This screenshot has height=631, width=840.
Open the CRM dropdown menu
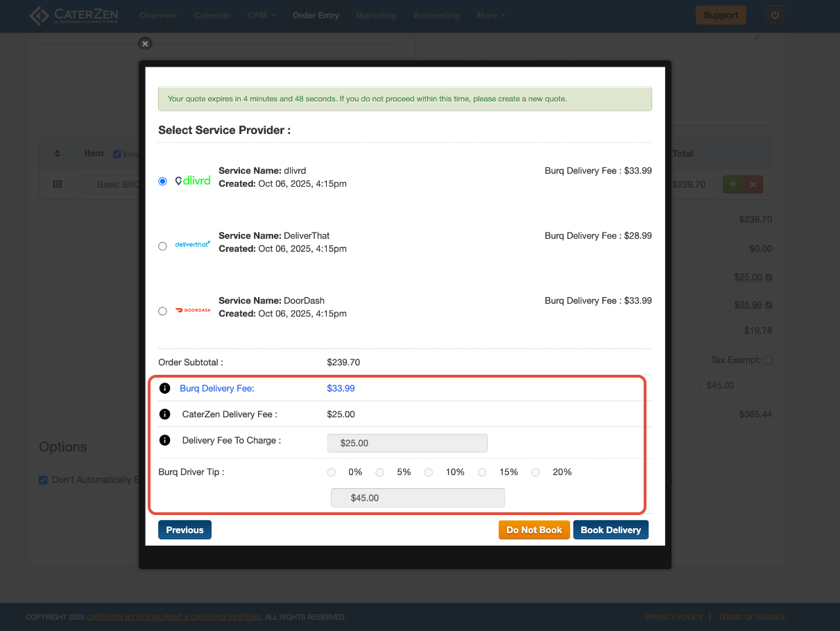[261, 15]
